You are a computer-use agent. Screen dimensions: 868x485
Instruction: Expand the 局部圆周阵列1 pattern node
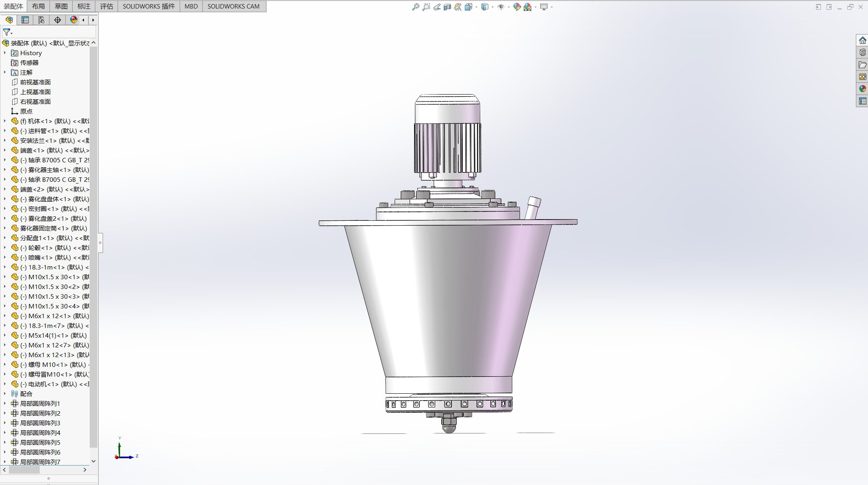pyautogui.click(x=5, y=403)
